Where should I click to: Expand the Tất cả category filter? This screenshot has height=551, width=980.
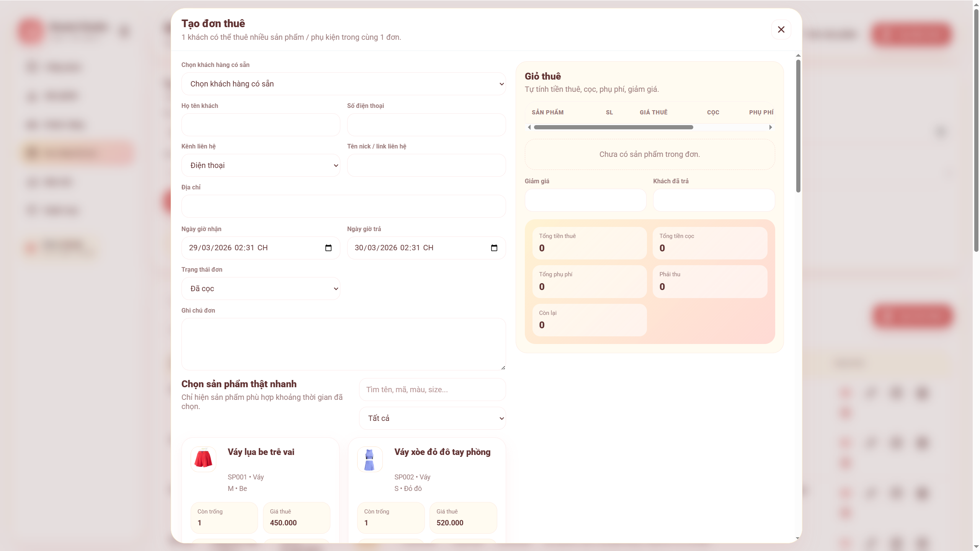(x=432, y=418)
